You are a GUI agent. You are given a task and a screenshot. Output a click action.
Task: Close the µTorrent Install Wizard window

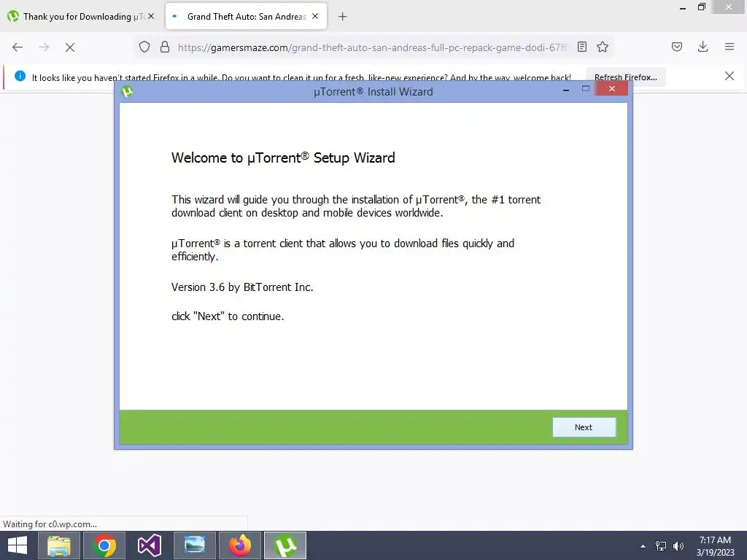pos(612,88)
